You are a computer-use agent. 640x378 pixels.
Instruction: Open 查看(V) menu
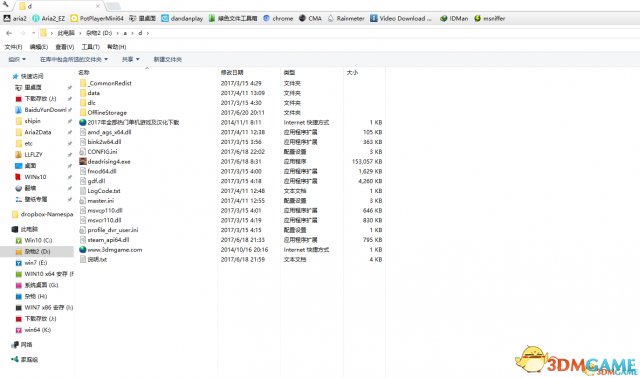click(64, 47)
